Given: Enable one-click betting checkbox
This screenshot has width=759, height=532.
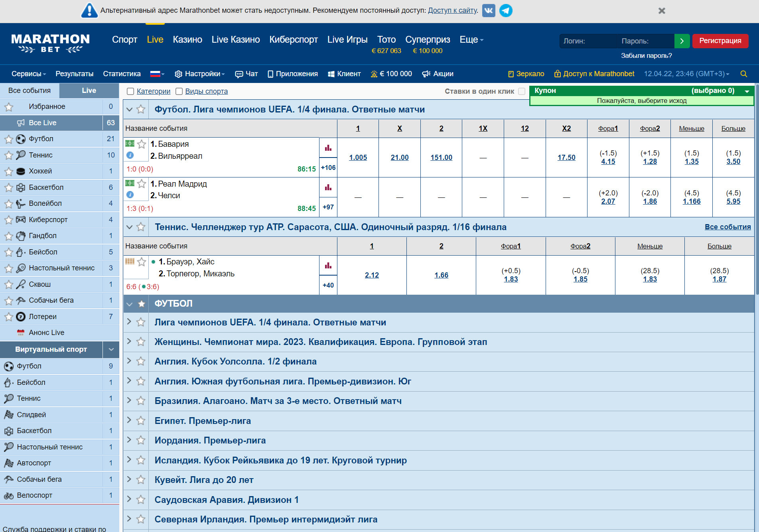Looking at the screenshot, I should pos(522,91).
